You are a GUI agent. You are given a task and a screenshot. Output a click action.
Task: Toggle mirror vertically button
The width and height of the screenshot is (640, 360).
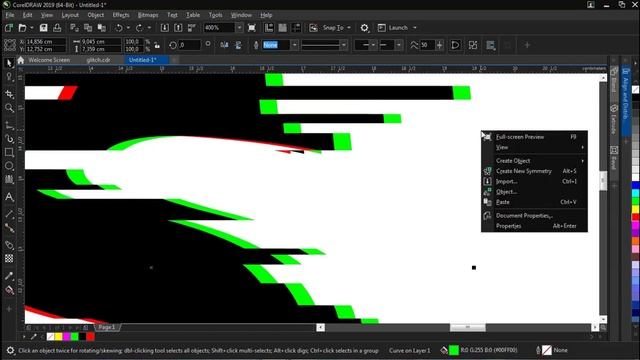point(238,45)
